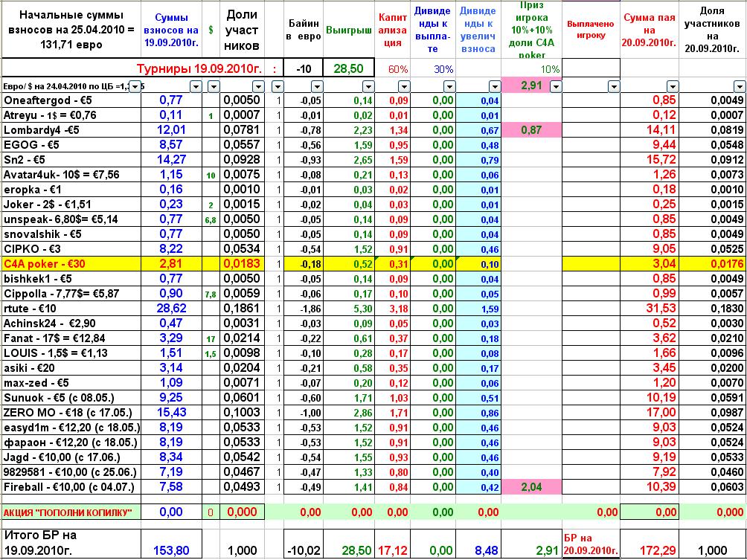Image resolution: width=747 pixels, height=560 pixels.
Task: Select Fireball share sum 10,39
Action: pos(650,486)
